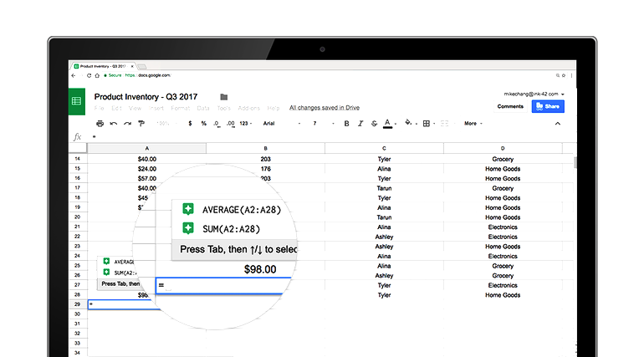
Task: Click cell with $24.00 in row 15
Action: coord(146,169)
